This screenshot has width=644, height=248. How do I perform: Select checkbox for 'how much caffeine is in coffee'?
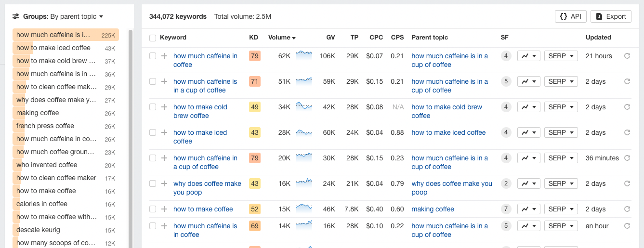[x=153, y=226]
